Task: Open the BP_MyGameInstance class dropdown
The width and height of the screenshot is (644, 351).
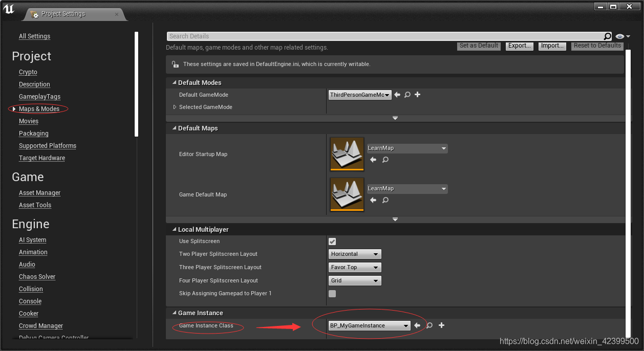Action: (x=370, y=325)
